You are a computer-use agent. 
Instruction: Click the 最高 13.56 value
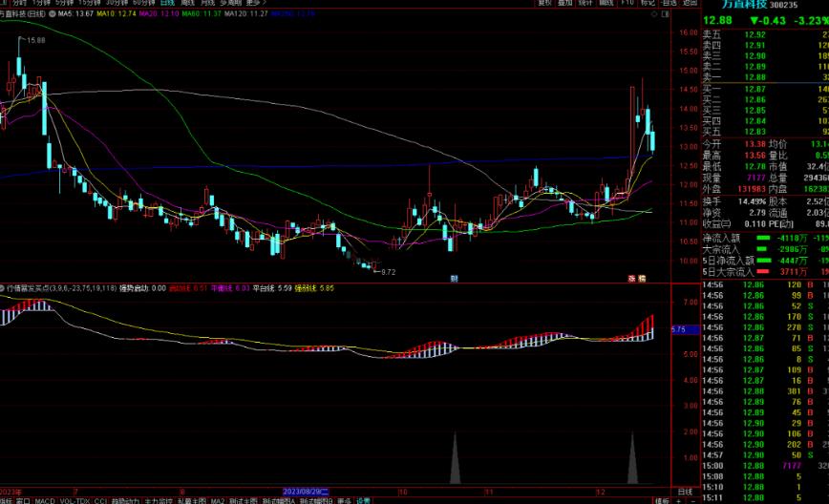755,156
